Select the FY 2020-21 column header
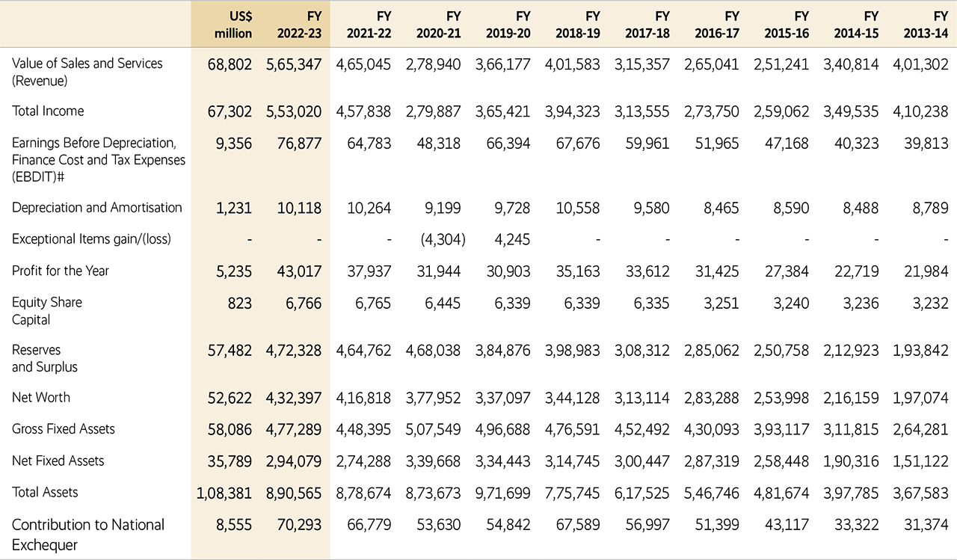957x560 pixels. click(439, 25)
